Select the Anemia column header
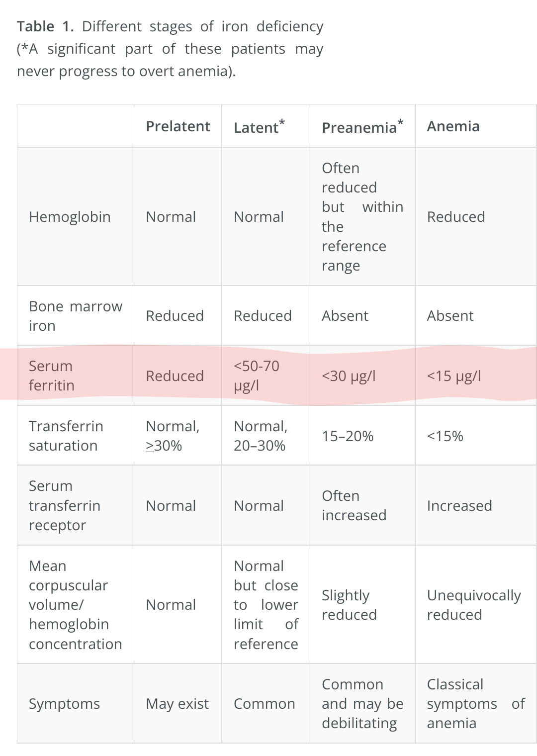The width and height of the screenshot is (537, 756). tap(453, 126)
